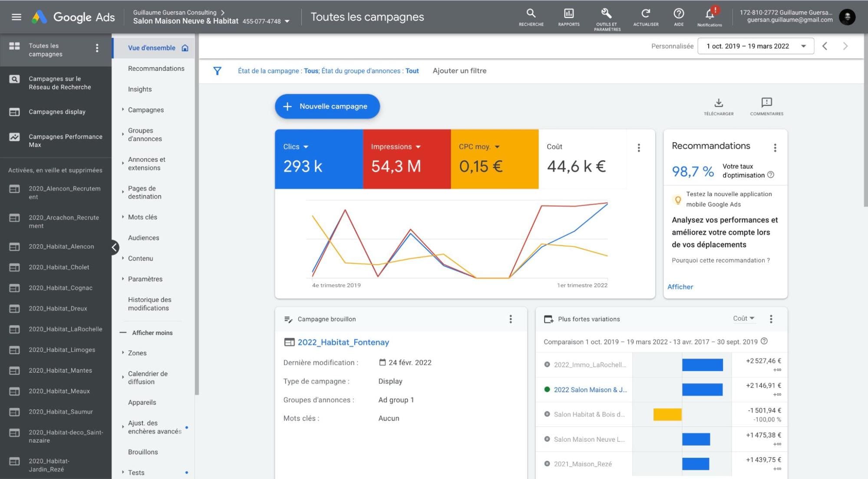Open Historique des modifications
Viewport: 868px width, 479px height.
tap(149, 304)
